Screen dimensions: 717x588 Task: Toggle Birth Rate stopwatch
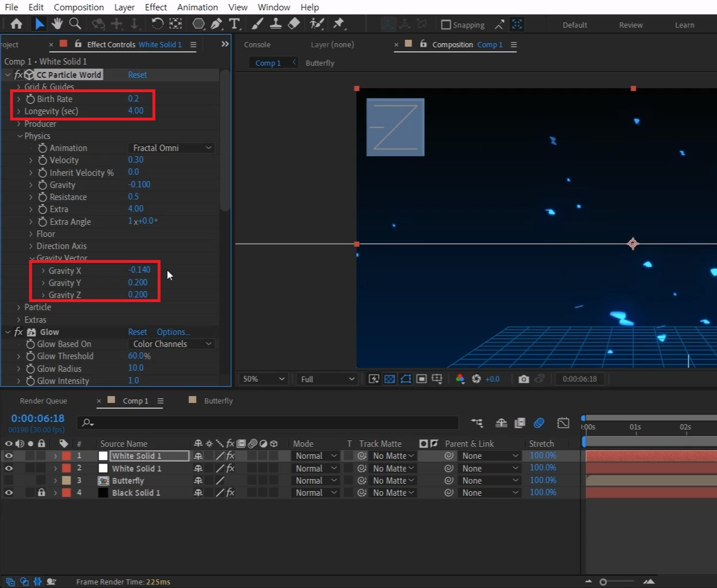[x=31, y=99]
